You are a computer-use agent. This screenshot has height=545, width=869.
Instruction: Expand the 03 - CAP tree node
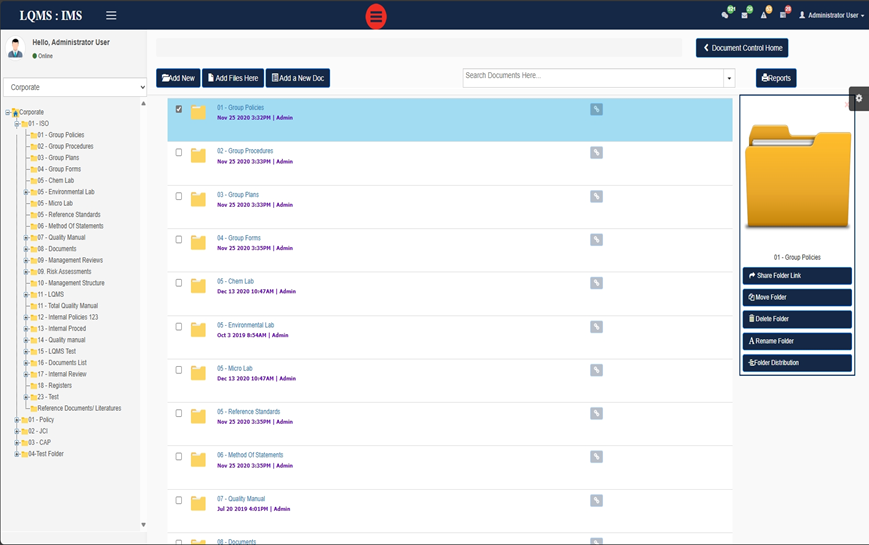pyautogui.click(x=17, y=442)
